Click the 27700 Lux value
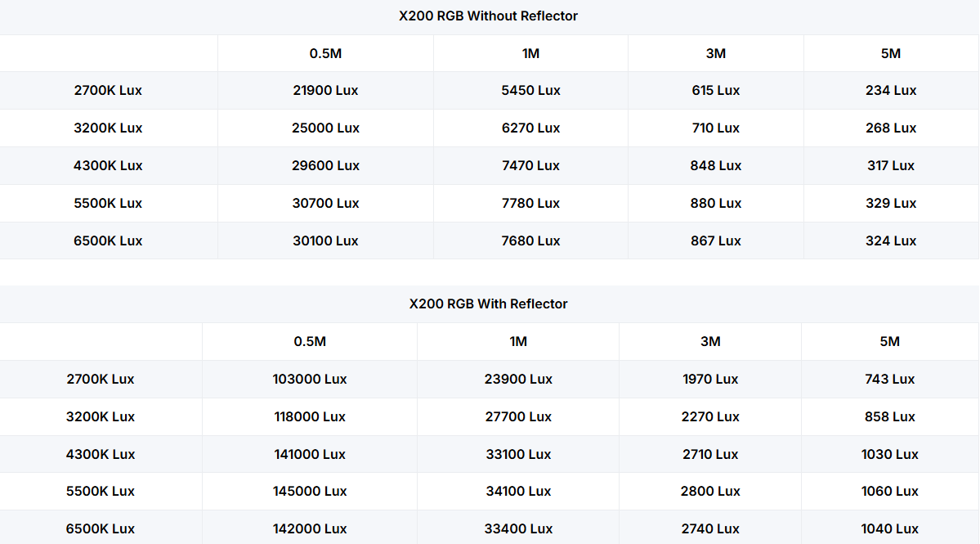The height and width of the screenshot is (544, 980). 518,416
